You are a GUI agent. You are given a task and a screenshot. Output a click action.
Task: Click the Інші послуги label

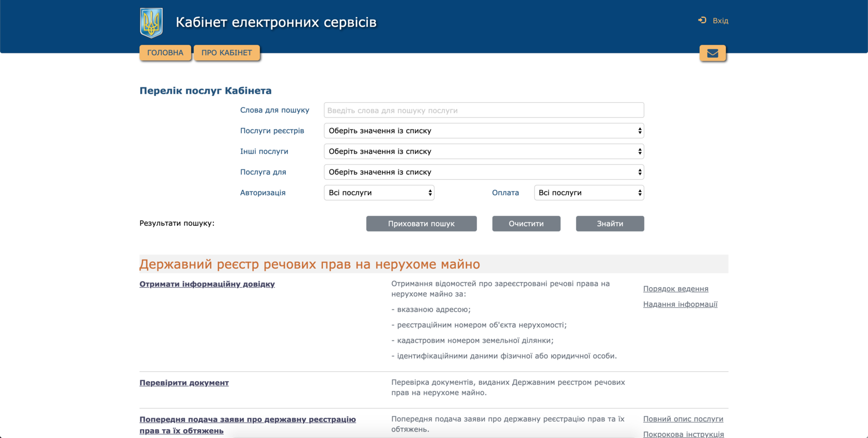pyautogui.click(x=264, y=151)
